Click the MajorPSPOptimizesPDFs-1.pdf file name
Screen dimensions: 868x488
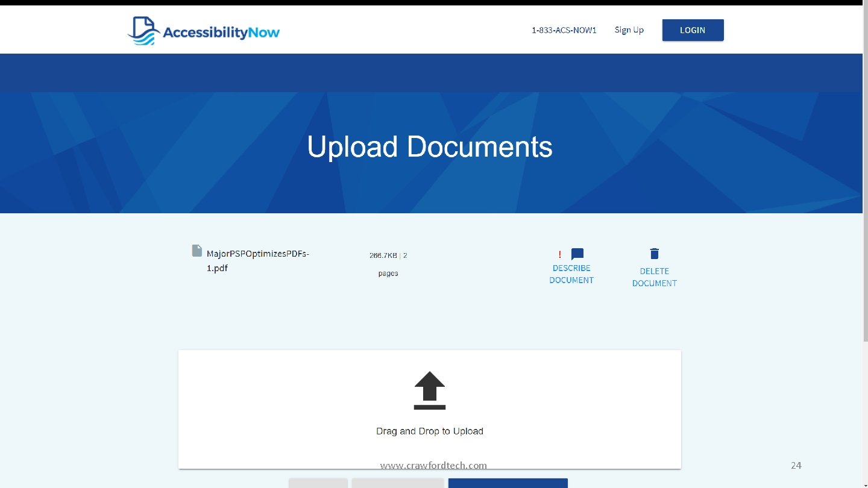click(258, 261)
